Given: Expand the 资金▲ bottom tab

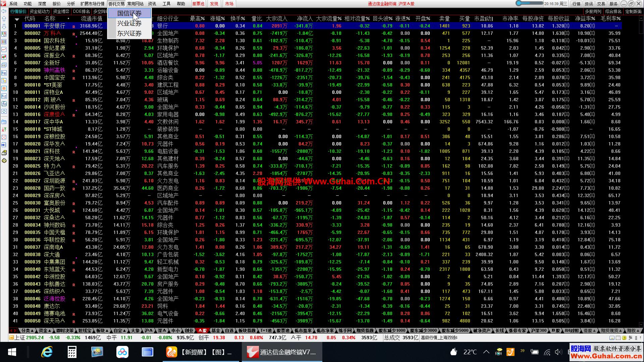Looking at the screenshot, I should 45,330.
